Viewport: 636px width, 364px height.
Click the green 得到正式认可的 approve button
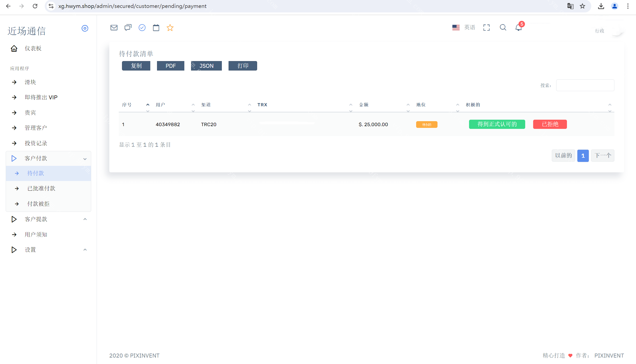[x=497, y=124]
